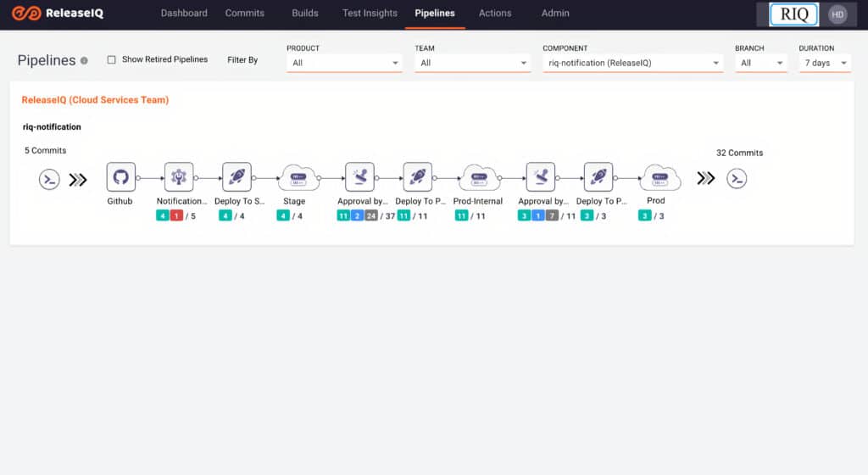
Task: Open the Branch filter dropdown
Action: pyautogui.click(x=761, y=63)
